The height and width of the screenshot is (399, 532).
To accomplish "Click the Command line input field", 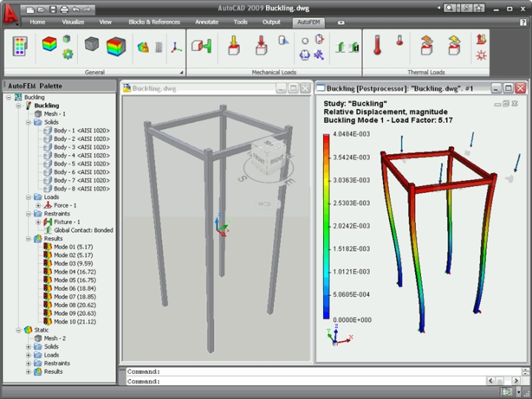I will point(326,381).
